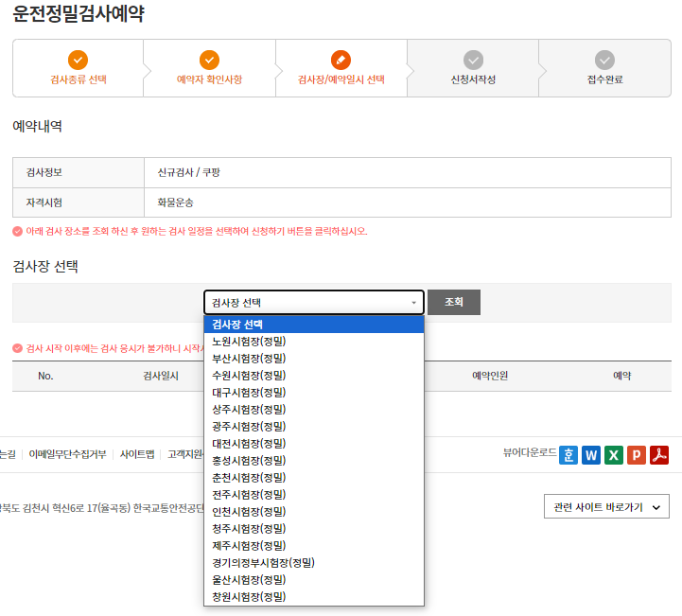Click 검사장/예약일시 선택 step label
The height and width of the screenshot is (616, 682).
(x=341, y=79)
